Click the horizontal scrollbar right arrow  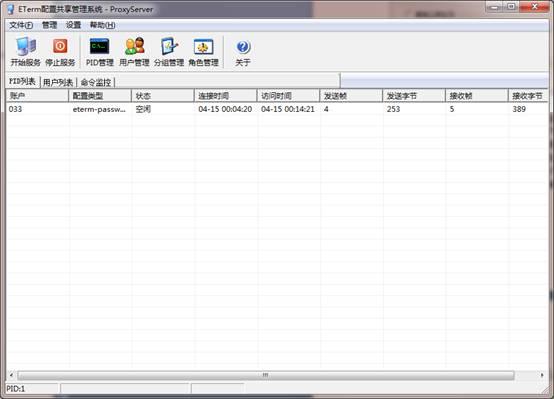click(542, 375)
